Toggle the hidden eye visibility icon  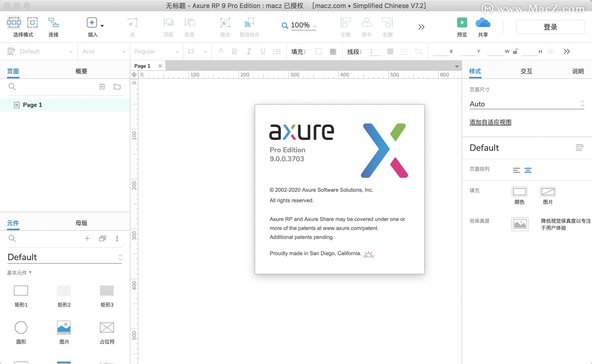551,51
